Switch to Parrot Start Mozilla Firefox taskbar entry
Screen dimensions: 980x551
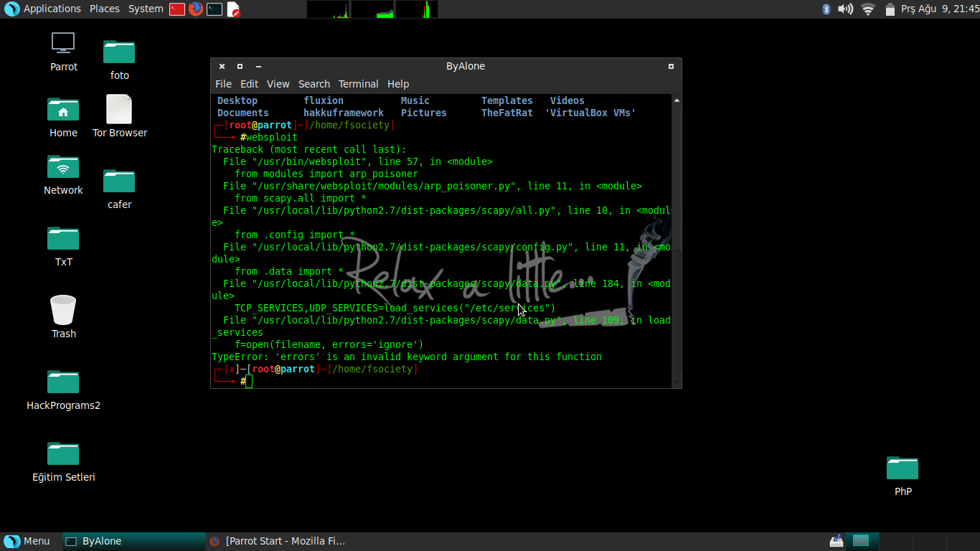[277, 541]
